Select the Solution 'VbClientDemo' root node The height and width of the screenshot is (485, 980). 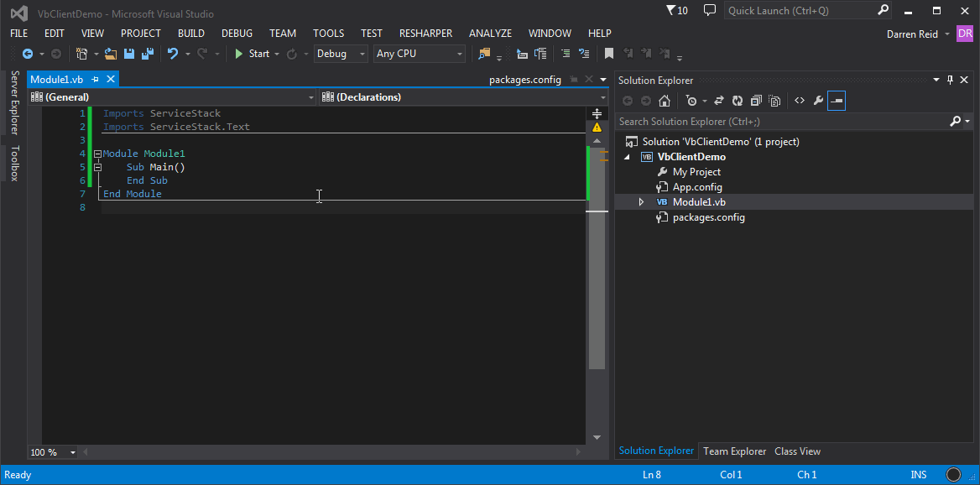721,142
